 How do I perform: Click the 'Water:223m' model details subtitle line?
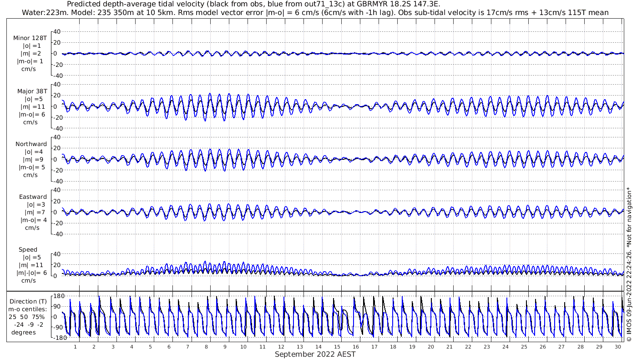click(x=315, y=12)
